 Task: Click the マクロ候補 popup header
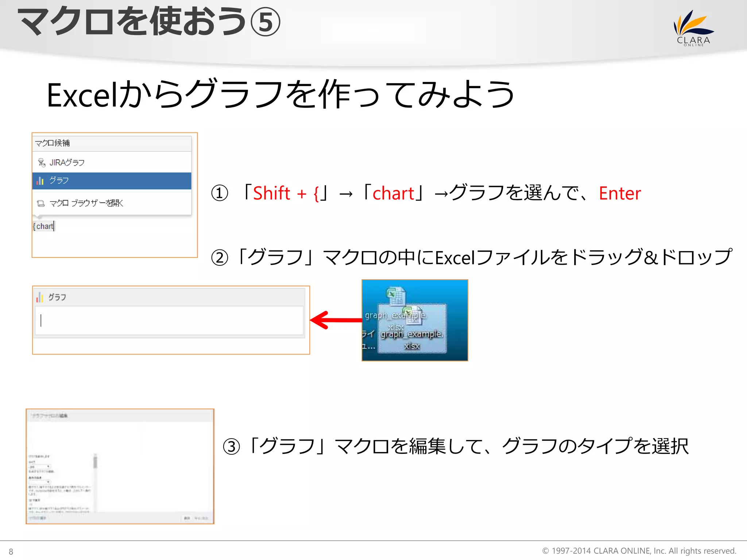pos(112,143)
